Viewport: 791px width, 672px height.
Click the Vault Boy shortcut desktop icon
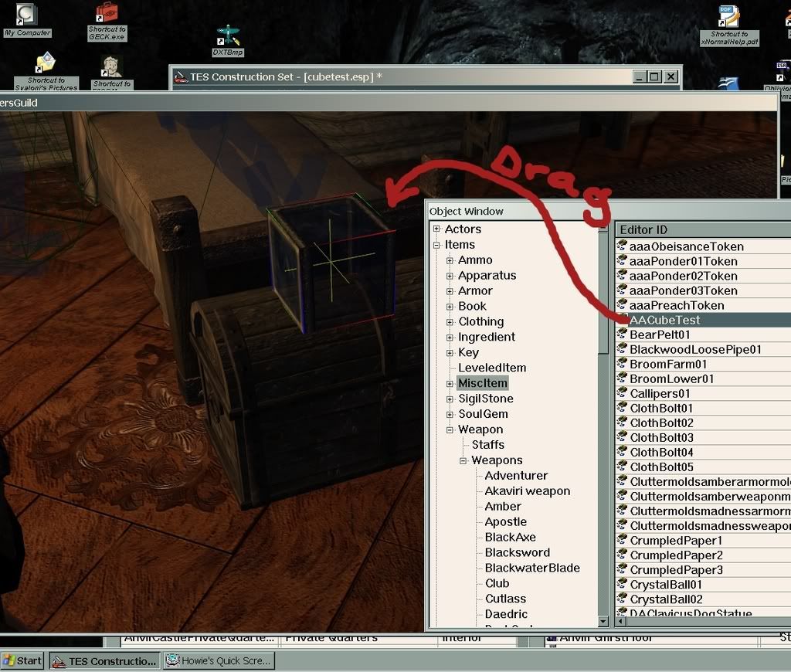(111, 72)
